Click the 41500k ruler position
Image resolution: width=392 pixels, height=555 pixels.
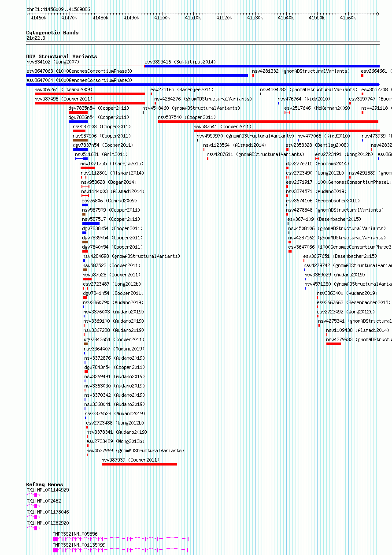point(162,18)
